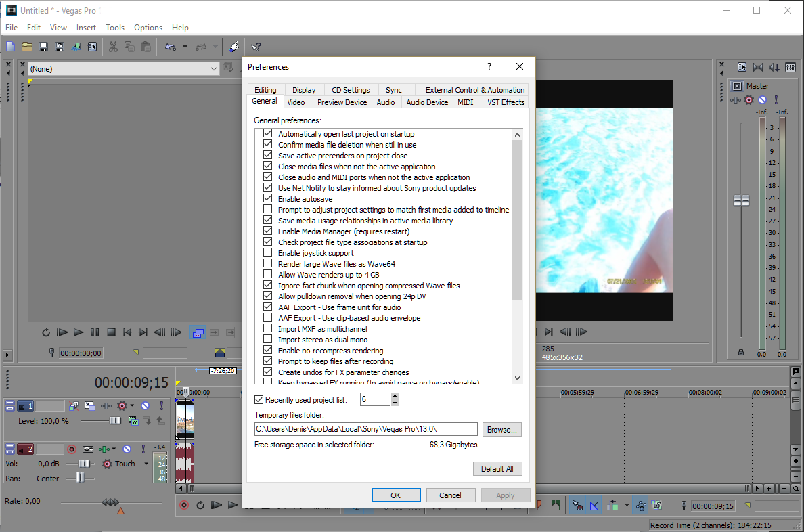
Task: Click the What's This help cursor icon
Action: (x=256, y=47)
